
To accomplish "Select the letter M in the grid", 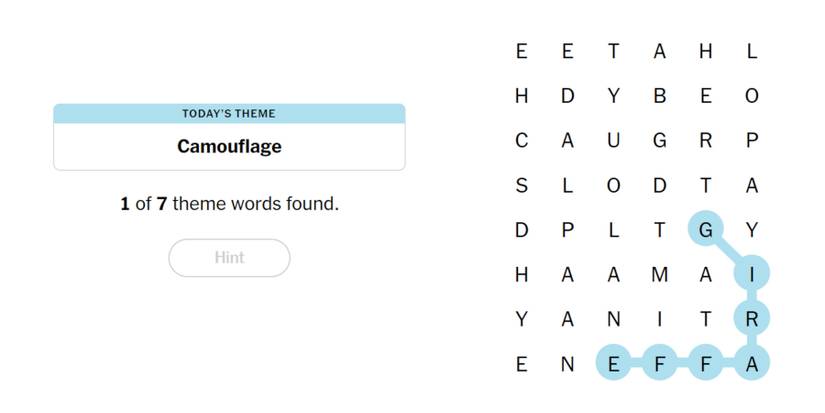I will click(659, 275).
